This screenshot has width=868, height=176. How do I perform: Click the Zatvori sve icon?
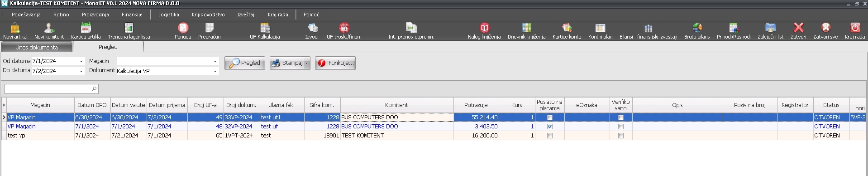point(825,31)
